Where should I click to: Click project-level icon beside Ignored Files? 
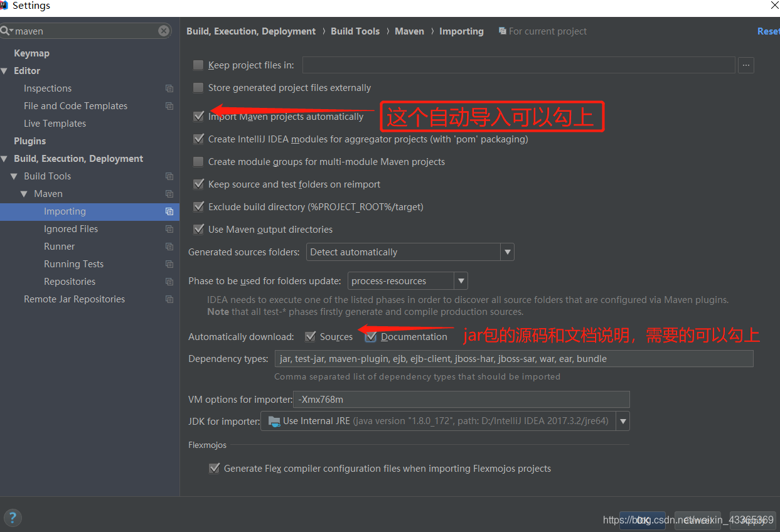click(x=169, y=229)
